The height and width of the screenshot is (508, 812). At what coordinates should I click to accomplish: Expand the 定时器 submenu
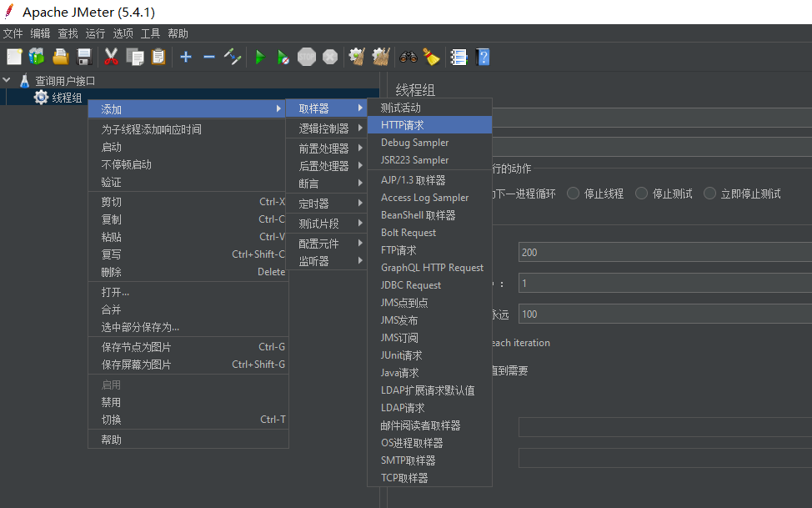326,204
